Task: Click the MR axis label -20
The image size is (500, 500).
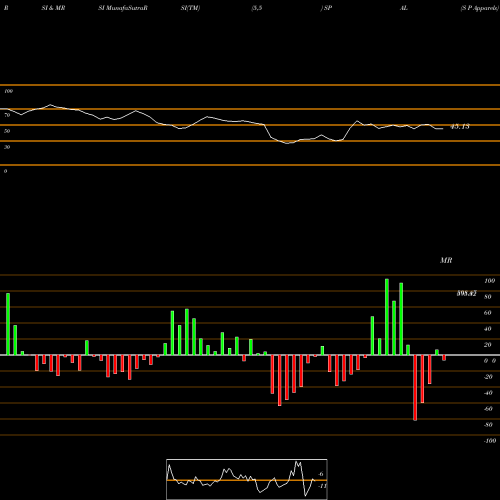Action: coord(488,377)
